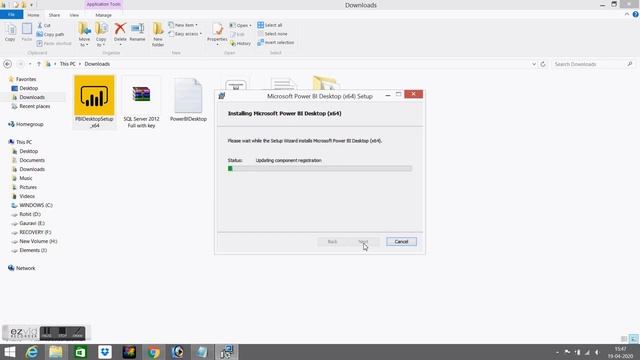Open the recent locations dropdown arrow
The image size is (640, 360).
pos(30,64)
